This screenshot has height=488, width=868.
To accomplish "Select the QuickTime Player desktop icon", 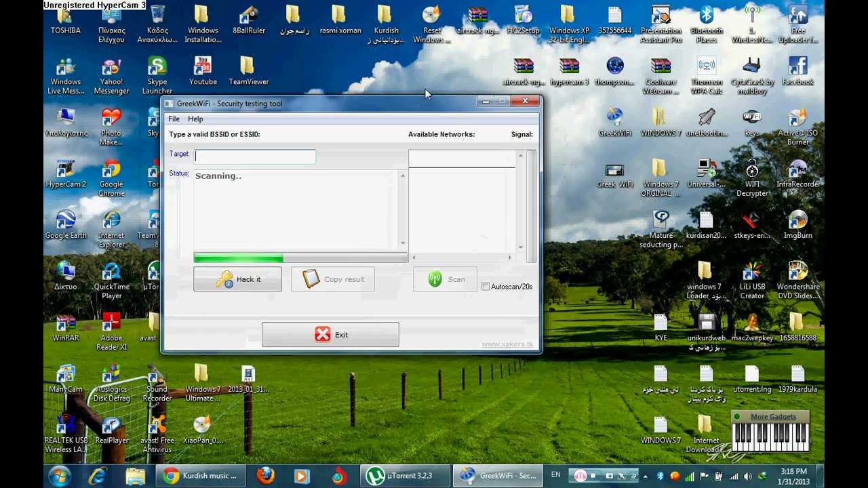I will pyautogui.click(x=111, y=281).
